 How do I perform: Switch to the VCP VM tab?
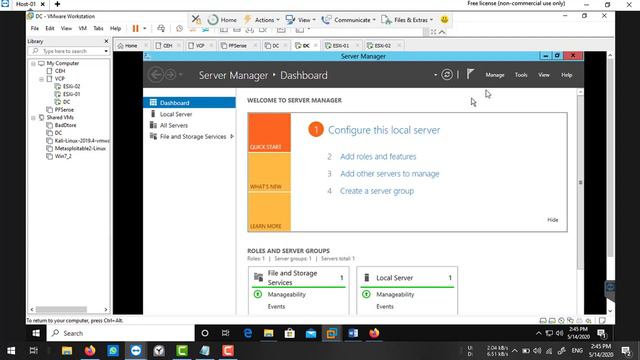pos(200,46)
